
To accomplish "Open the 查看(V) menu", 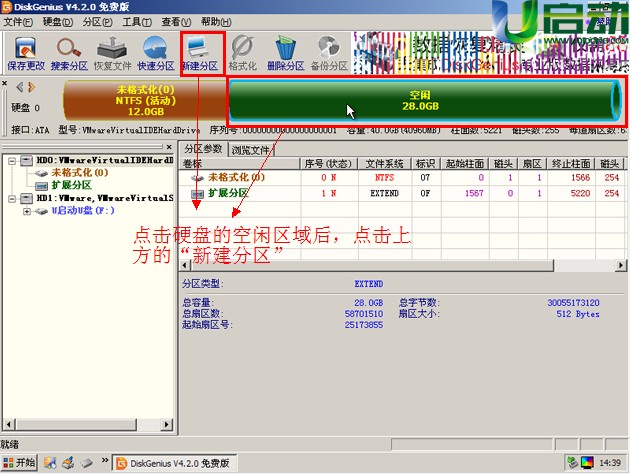I will click(176, 22).
